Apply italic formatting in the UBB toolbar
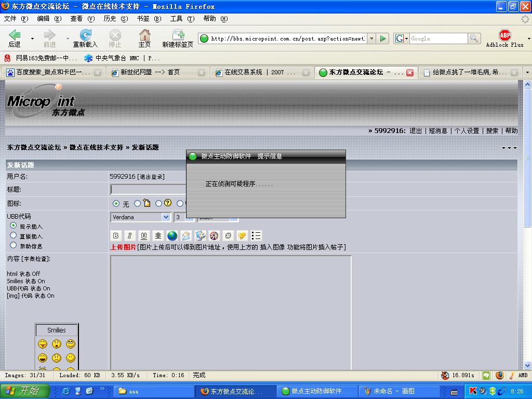The height and width of the screenshot is (399, 532). 129,235
